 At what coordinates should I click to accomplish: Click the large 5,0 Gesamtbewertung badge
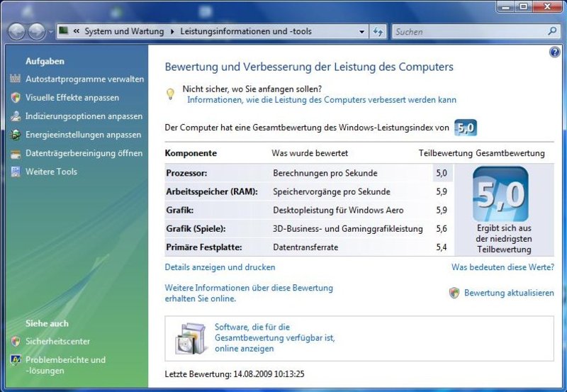tap(500, 194)
